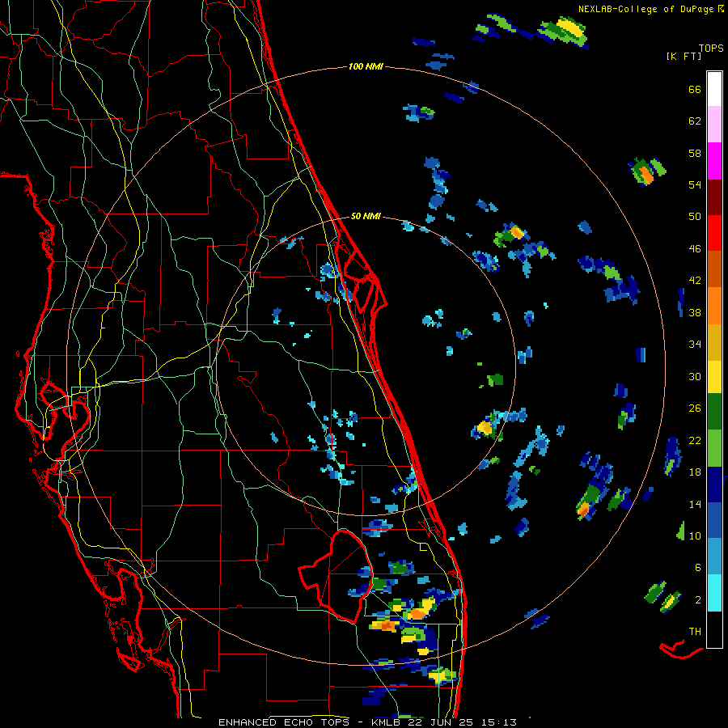This screenshot has height=728, width=728.
Task: Click the 42 value on the legend
Action: point(695,281)
